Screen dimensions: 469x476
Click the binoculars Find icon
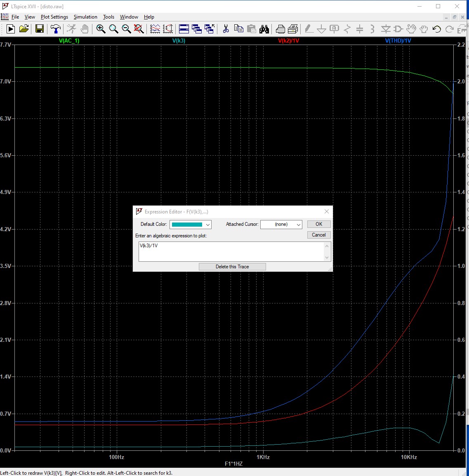(x=264, y=29)
